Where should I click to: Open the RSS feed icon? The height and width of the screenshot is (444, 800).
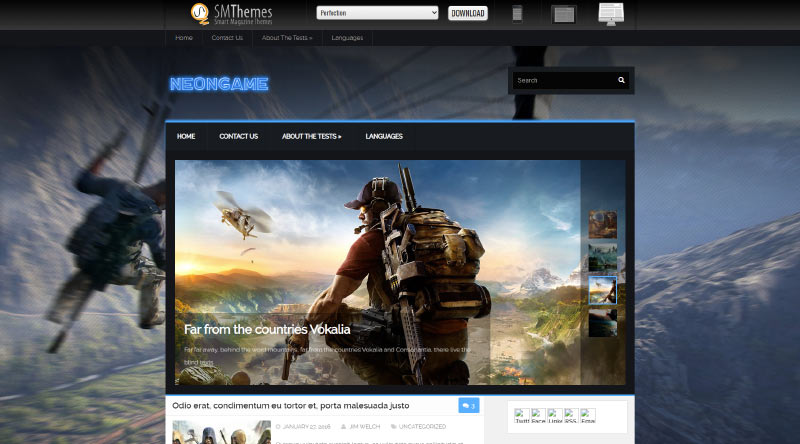571,415
